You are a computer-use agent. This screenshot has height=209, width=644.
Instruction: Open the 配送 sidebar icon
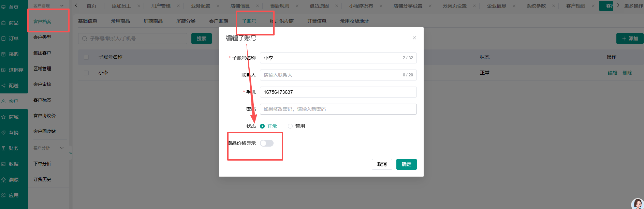[3, 86]
